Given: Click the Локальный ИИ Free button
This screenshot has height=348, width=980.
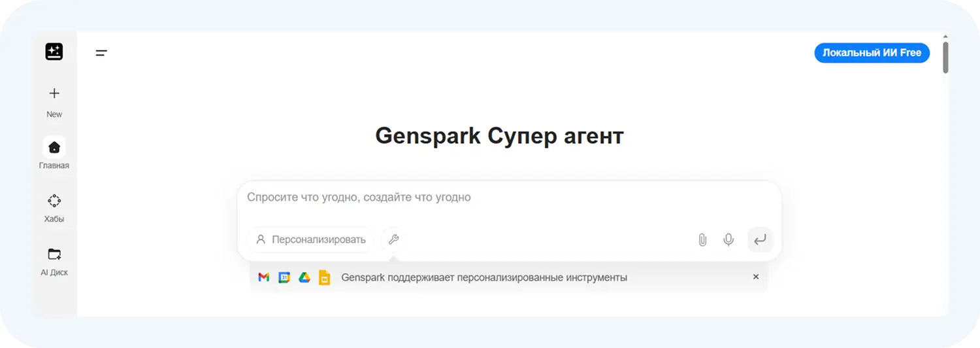Looking at the screenshot, I should click(872, 53).
